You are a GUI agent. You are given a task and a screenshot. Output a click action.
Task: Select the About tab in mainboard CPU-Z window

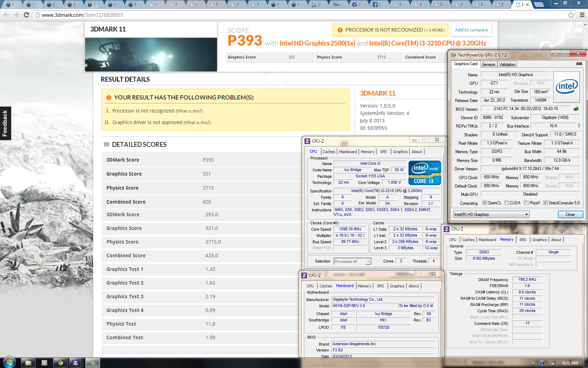click(414, 286)
